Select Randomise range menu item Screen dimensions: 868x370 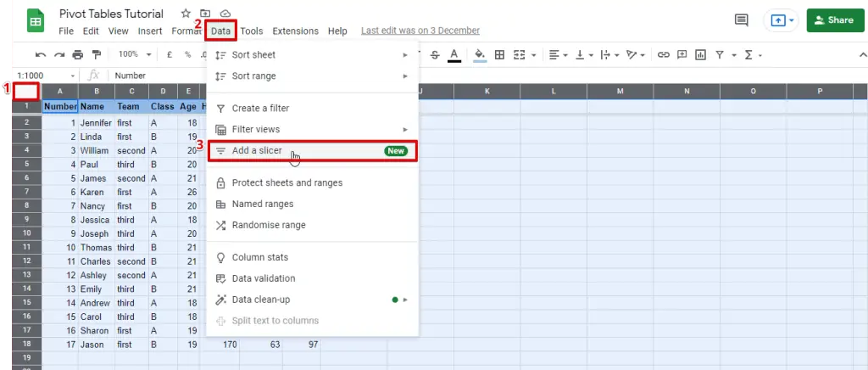(x=312, y=225)
